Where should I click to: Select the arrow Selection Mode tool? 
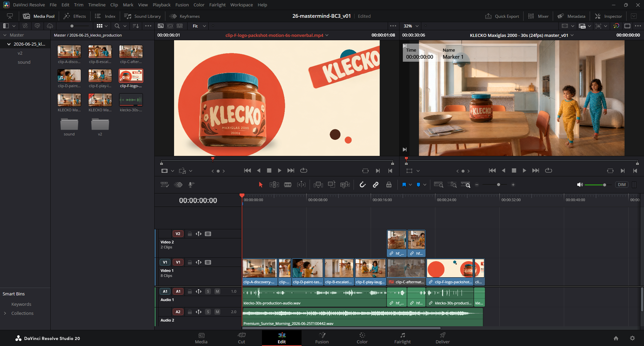261,185
